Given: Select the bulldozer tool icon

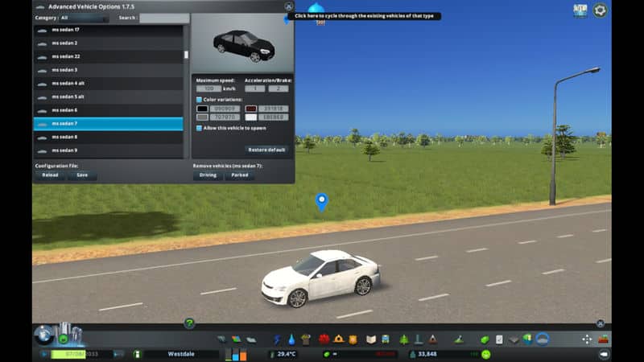Looking at the screenshot, I should pos(603,339).
